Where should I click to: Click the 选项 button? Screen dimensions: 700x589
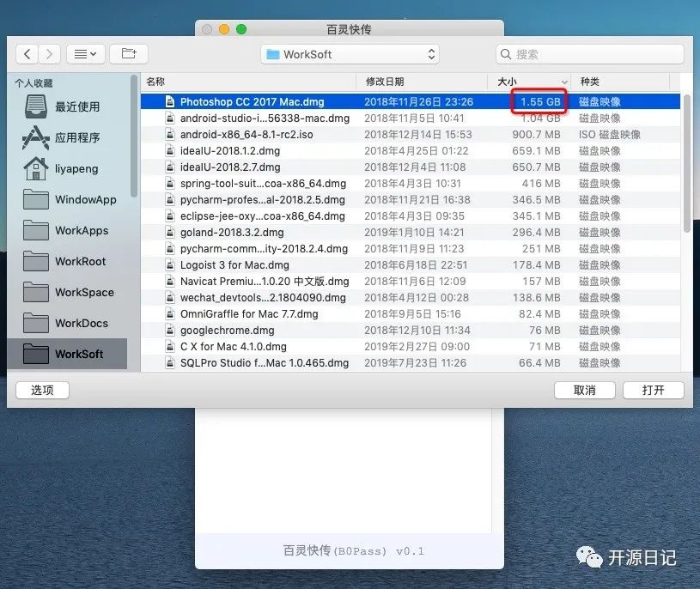tap(41, 390)
